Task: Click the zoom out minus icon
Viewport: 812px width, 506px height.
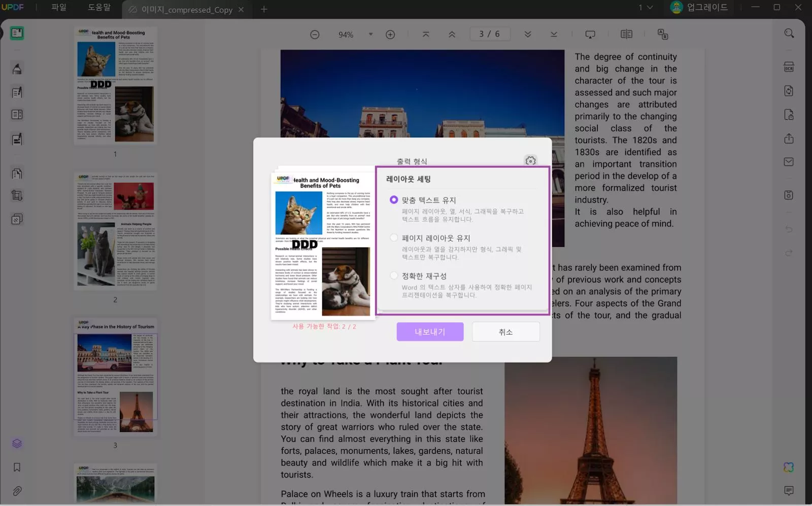Action: click(315, 34)
